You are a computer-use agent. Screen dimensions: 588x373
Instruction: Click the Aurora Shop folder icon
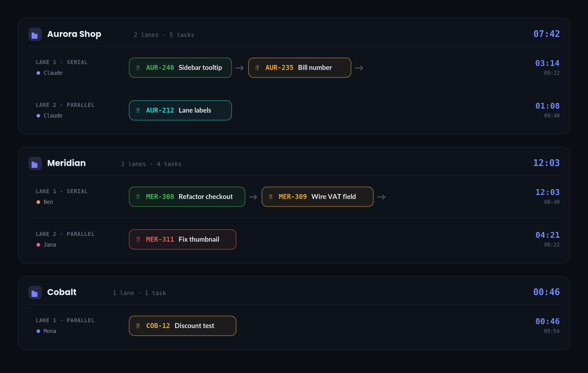click(x=35, y=34)
